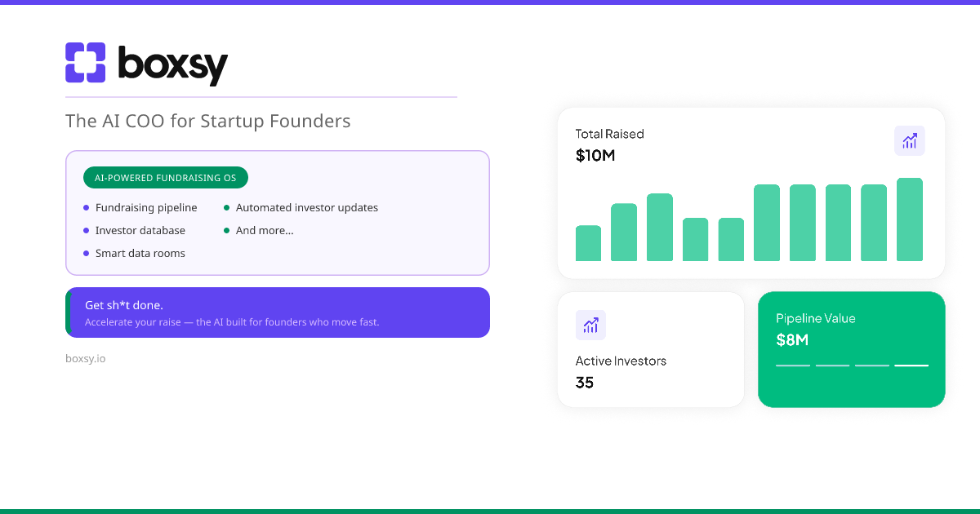The height and width of the screenshot is (514, 980).
Task: Click the tallest last bar in chart
Action: tap(910, 219)
